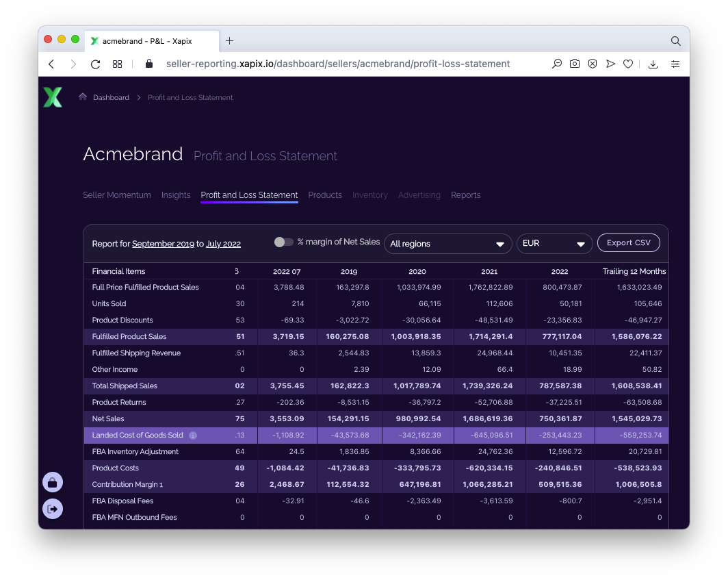Open browser settings sliders icon
Viewport: 728px width, 580px height.
coord(675,64)
